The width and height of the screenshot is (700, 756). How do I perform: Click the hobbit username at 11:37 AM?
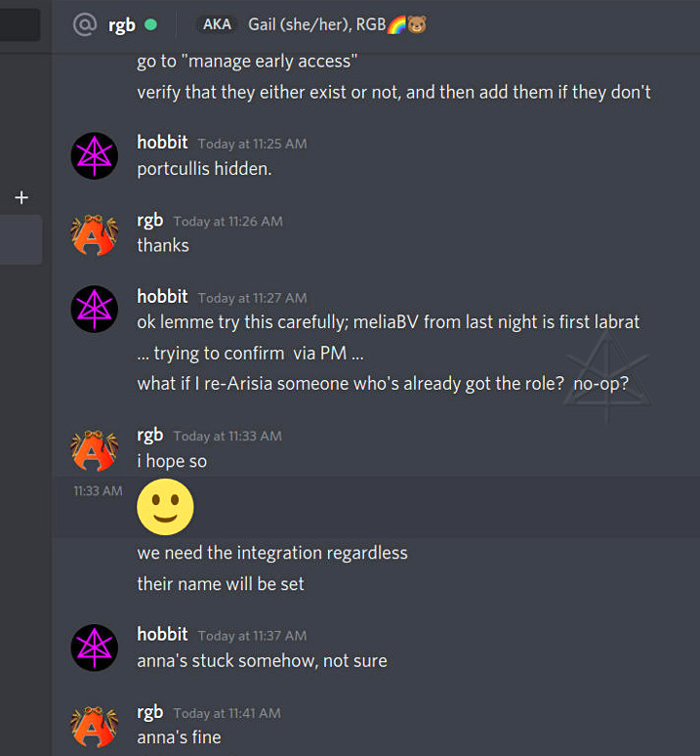click(162, 635)
